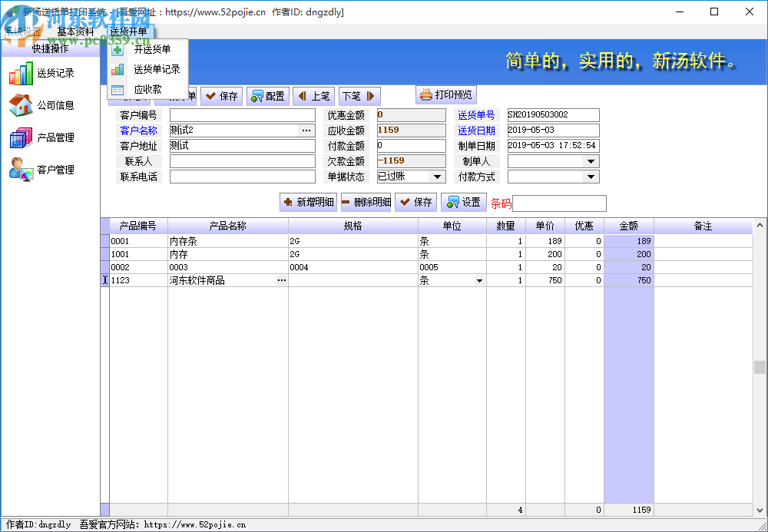
Task: Open the 基本资料 menu
Action: coord(74,31)
